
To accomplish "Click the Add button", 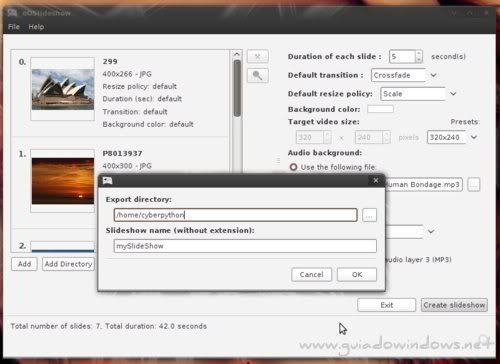I will pyautogui.click(x=24, y=264).
